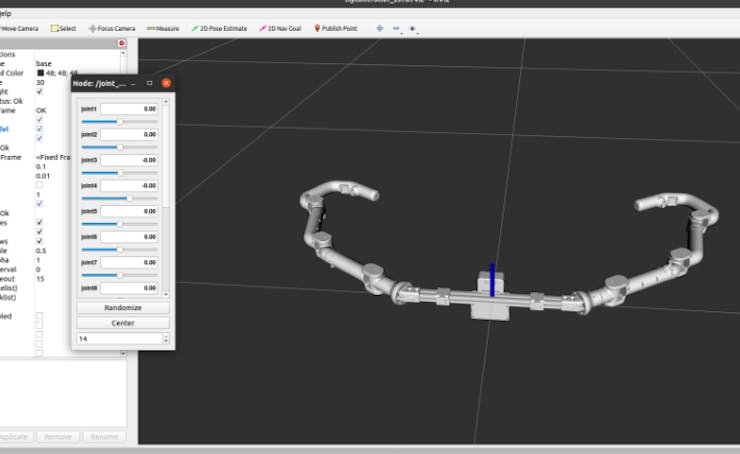Select the 2D Nav Goal tool
This screenshot has height=454, width=740.
(x=282, y=28)
